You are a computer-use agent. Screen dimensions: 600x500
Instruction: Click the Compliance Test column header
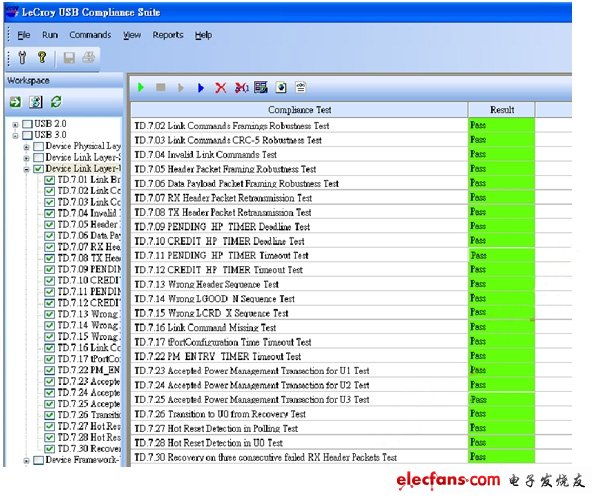coord(300,109)
